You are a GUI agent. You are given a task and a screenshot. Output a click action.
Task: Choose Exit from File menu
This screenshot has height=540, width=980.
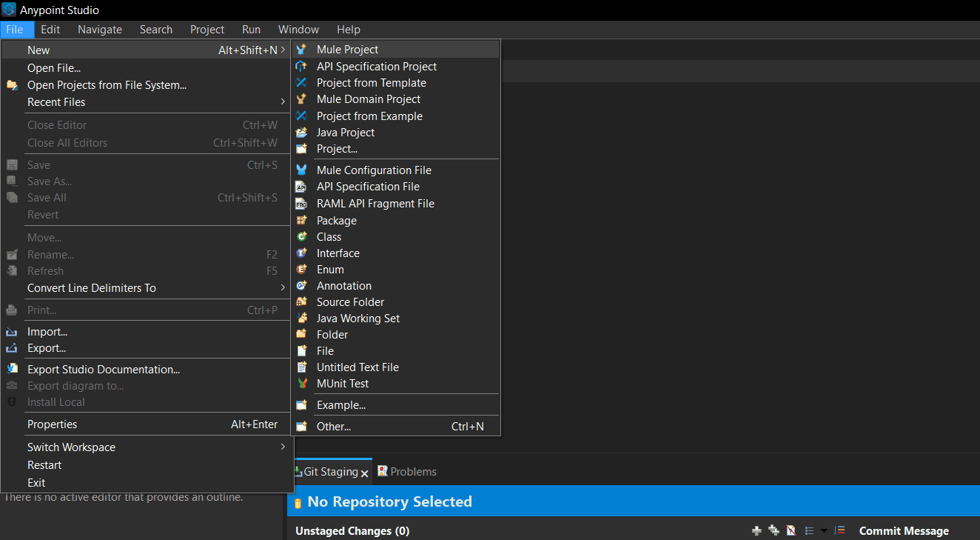147,483
